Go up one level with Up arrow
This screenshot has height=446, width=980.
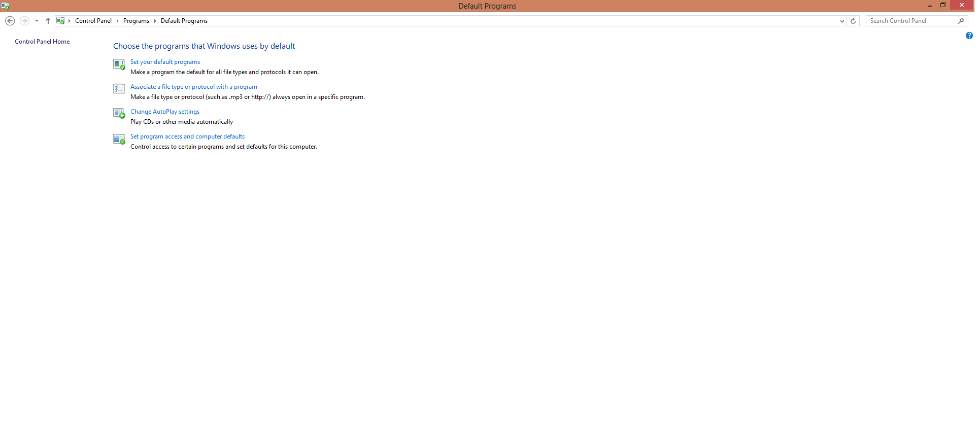tap(48, 21)
